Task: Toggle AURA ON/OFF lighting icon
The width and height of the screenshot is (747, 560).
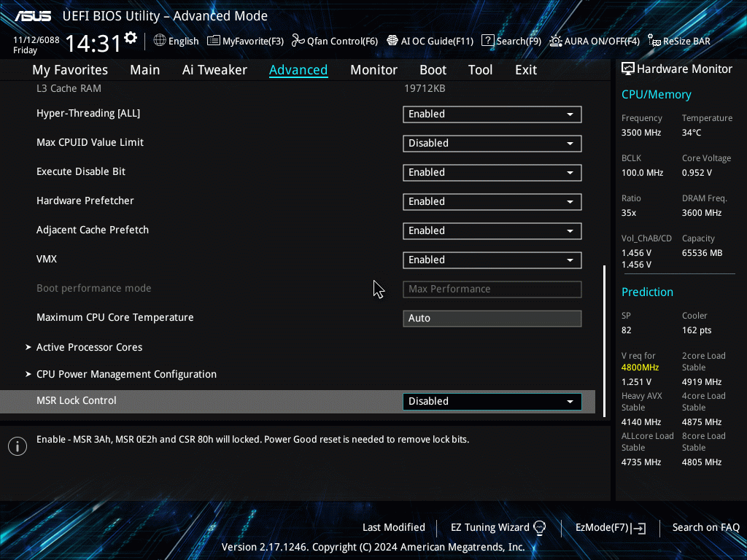Action: [556, 41]
